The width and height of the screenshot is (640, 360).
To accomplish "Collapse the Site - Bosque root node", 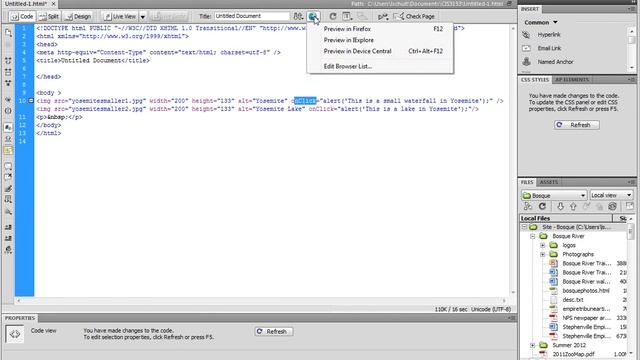I will [524, 227].
